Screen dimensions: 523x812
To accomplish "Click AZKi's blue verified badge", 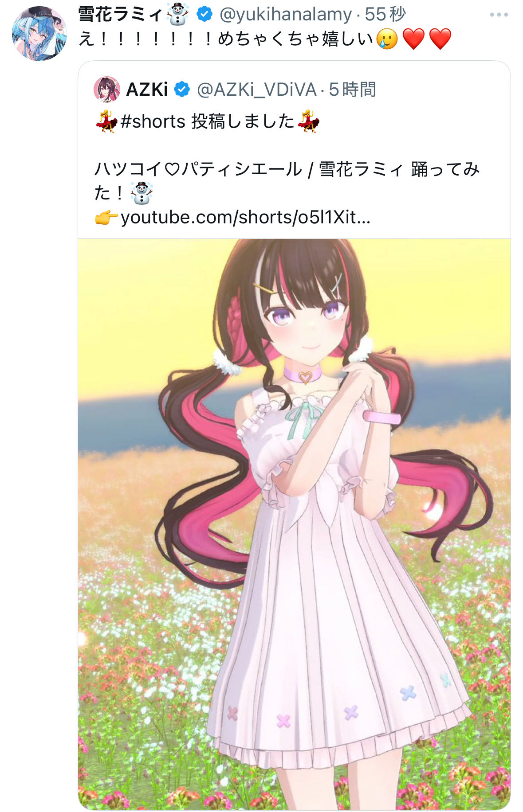I will click(x=181, y=90).
